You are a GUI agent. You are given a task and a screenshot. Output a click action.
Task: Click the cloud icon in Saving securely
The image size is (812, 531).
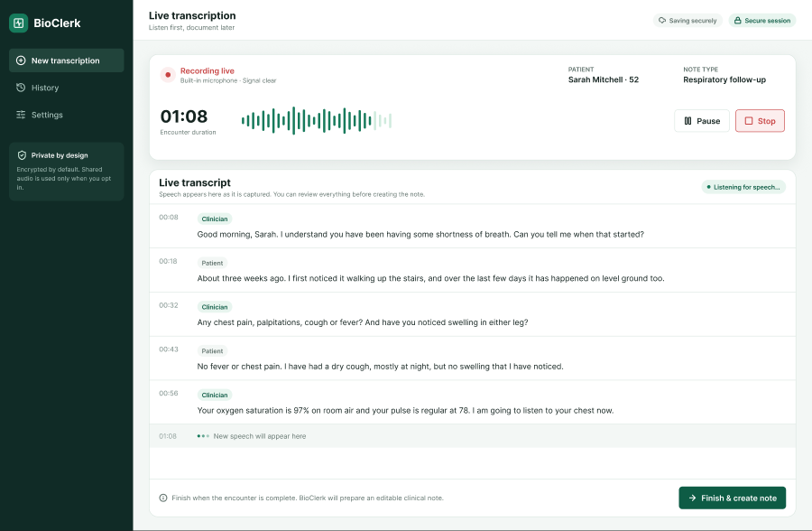(x=662, y=21)
